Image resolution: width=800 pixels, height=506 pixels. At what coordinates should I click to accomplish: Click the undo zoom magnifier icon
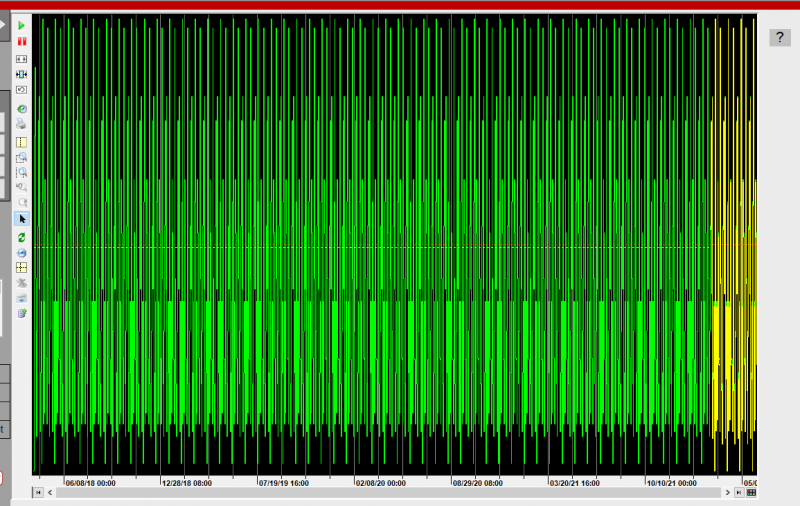21,187
